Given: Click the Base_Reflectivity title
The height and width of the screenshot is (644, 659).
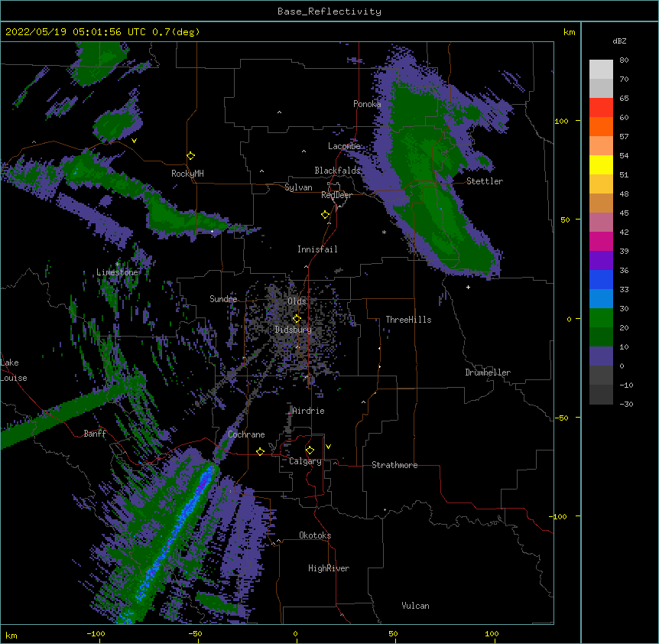Looking at the screenshot, I should tap(329, 11).
